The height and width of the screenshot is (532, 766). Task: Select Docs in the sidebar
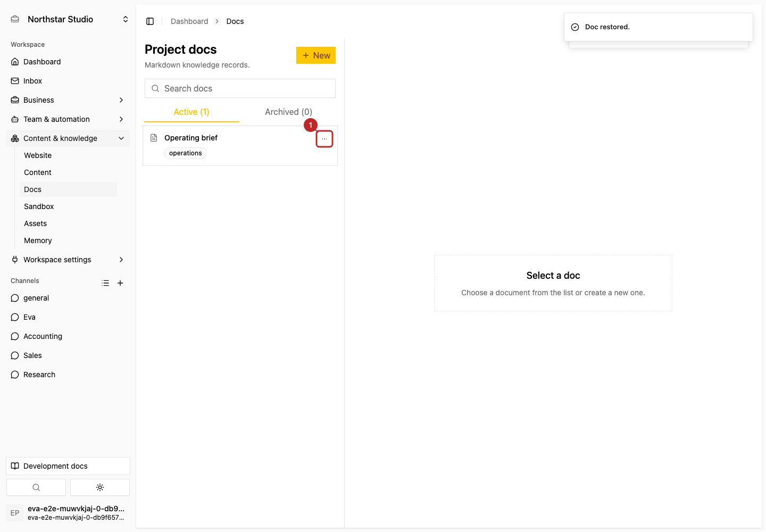click(x=68, y=189)
